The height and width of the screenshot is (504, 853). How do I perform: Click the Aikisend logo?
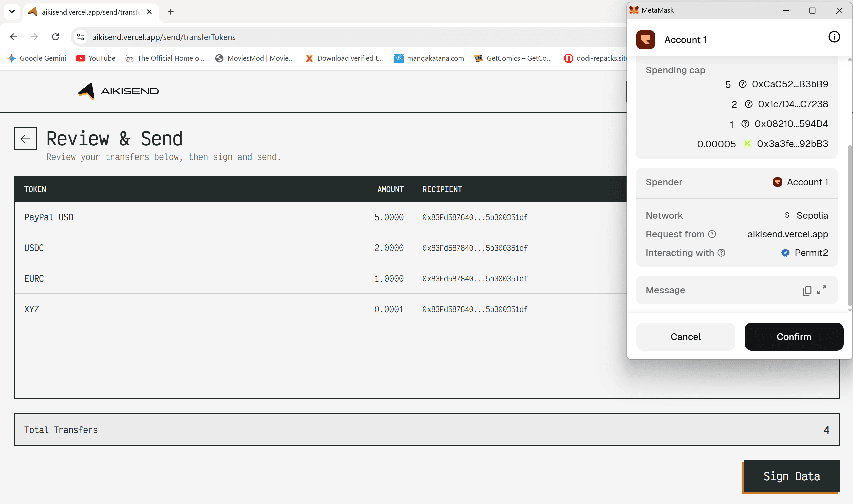119,91
